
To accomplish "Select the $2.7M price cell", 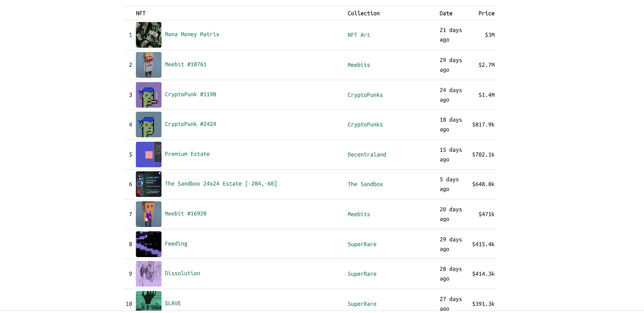I will coord(487,65).
